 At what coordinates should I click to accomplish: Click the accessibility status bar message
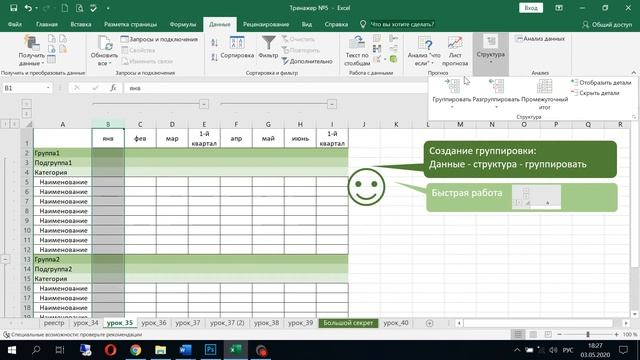(x=73, y=334)
